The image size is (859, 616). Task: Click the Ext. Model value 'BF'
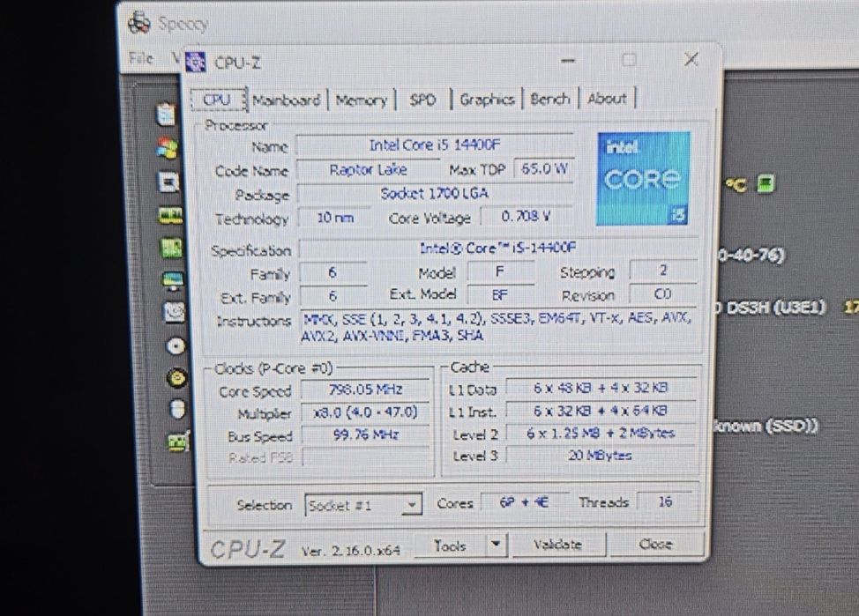(x=500, y=295)
